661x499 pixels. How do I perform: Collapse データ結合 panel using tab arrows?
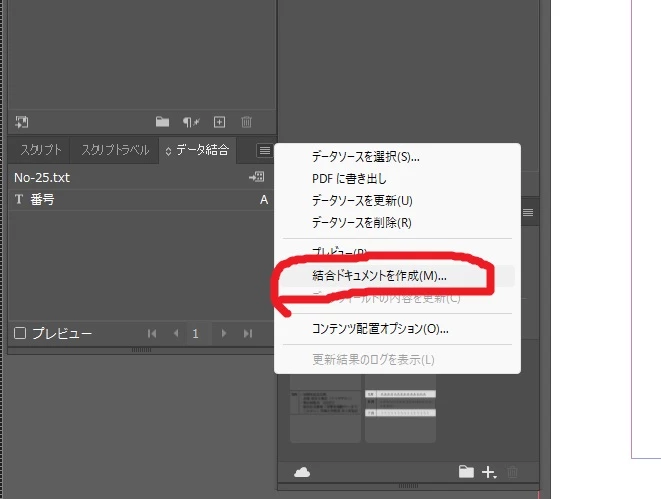coord(168,151)
